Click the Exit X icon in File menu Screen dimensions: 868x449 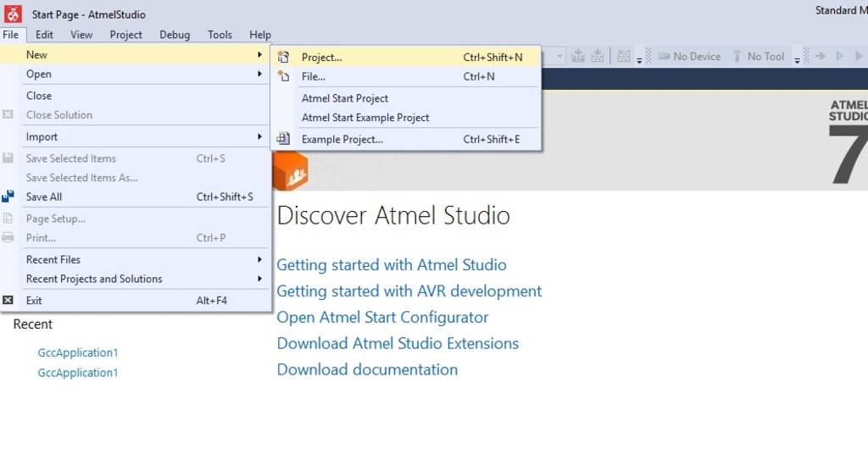[8, 300]
